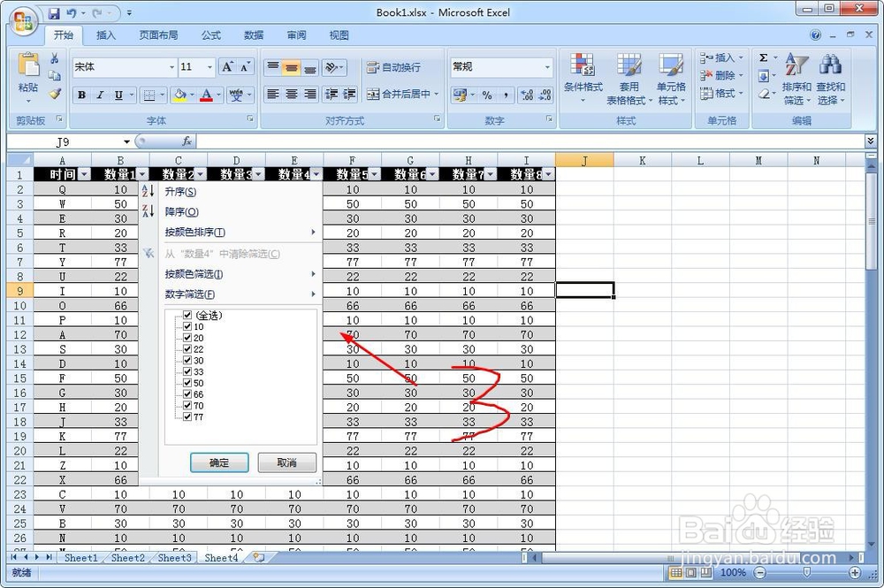Click the Sort & Filter (排序和筛选) icon
The width and height of the screenshot is (884, 588).
point(796,78)
